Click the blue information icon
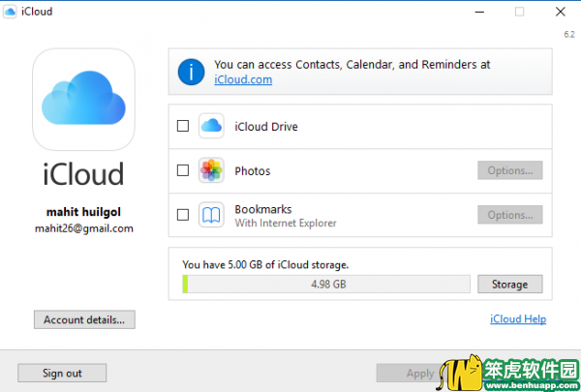 point(191,72)
